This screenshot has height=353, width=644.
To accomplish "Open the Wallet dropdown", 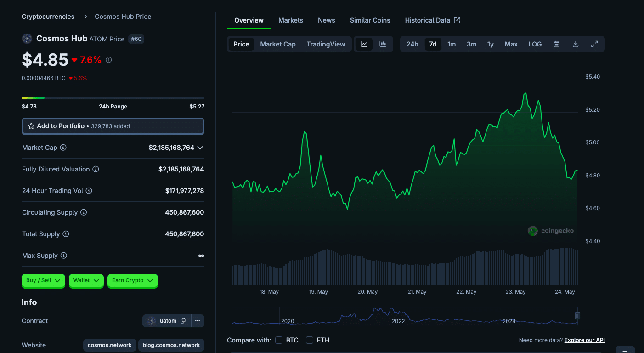I will pyautogui.click(x=86, y=280).
